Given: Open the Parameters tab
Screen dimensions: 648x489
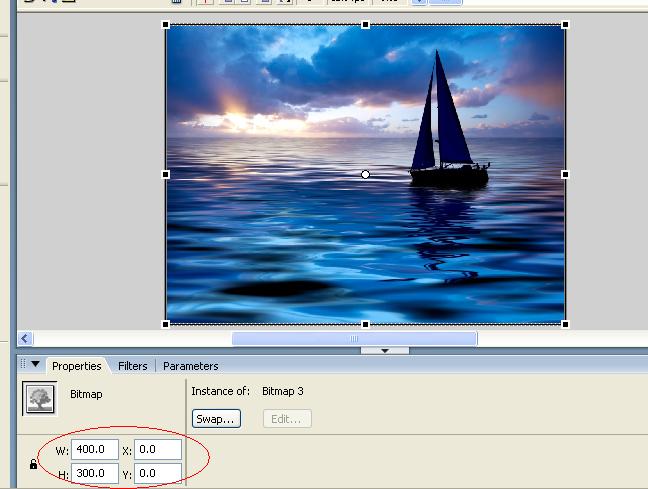Looking at the screenshot, I should tap(191, 366).
